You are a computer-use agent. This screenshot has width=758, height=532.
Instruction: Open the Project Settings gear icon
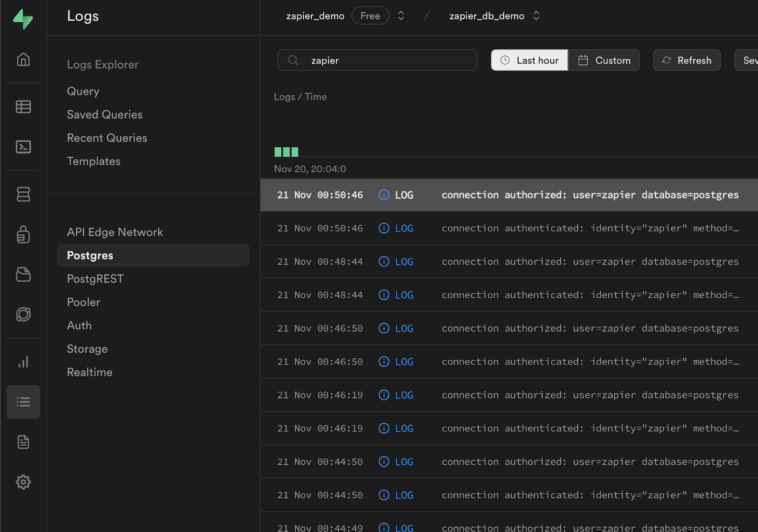click(23, 482)
